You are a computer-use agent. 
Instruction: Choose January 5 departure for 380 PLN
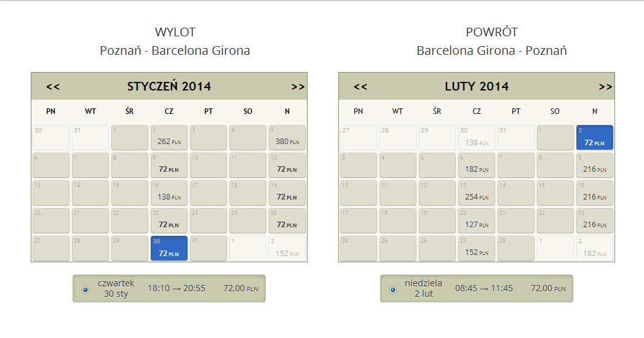tap(287, 137)
